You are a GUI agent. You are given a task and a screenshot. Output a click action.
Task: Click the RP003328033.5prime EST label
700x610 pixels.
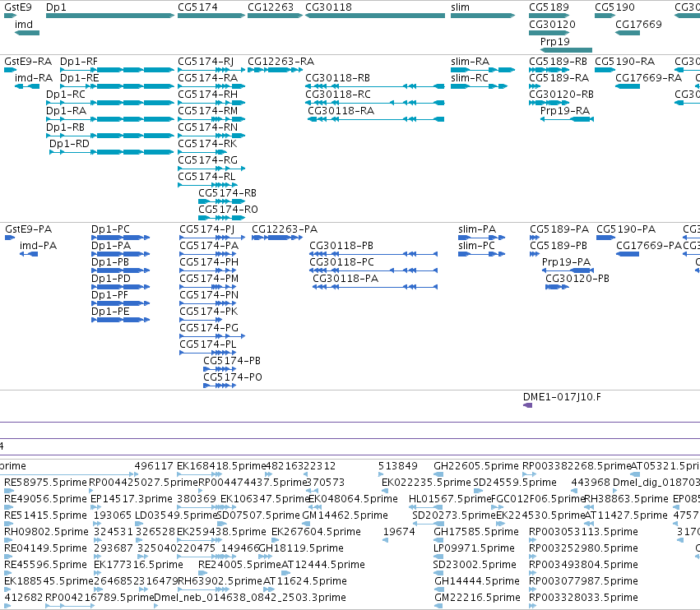[583, 597]
